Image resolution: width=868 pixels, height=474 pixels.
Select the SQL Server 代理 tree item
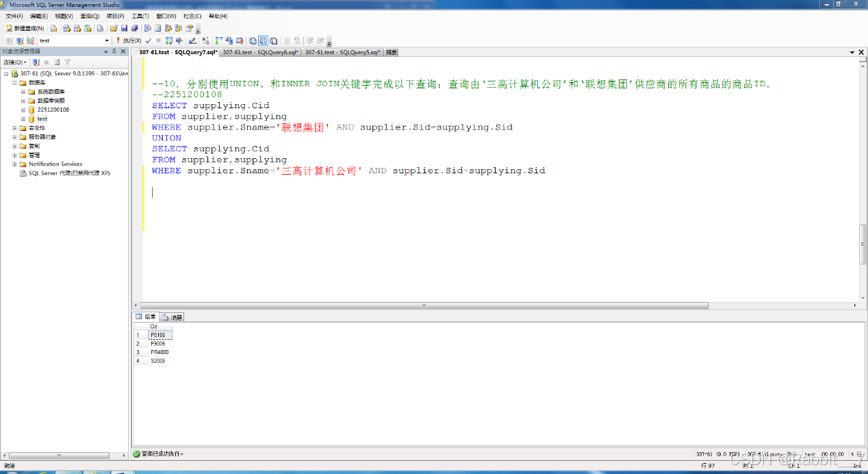click(65, 173)
